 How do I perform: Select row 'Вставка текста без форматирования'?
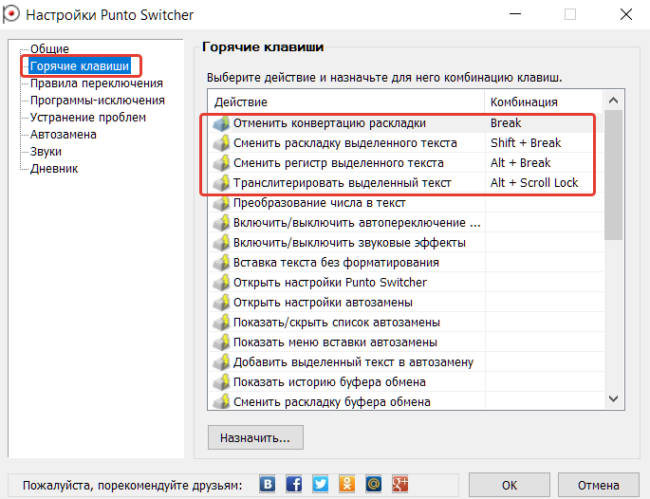(x=406, y=262)
